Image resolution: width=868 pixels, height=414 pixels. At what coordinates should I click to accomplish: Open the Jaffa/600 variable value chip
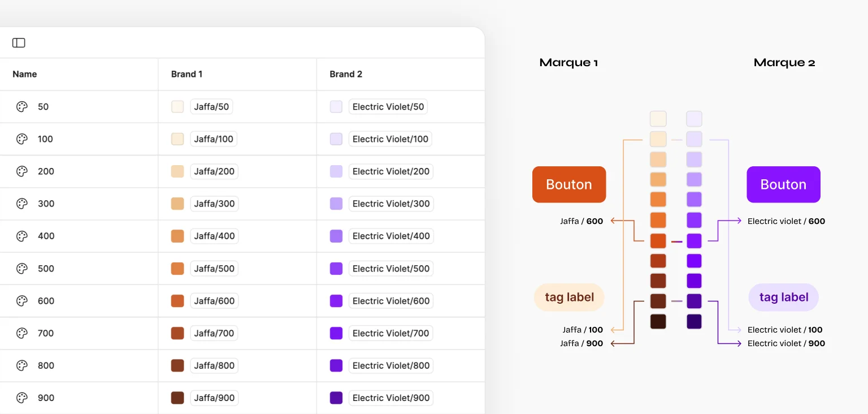coord(214,301)
